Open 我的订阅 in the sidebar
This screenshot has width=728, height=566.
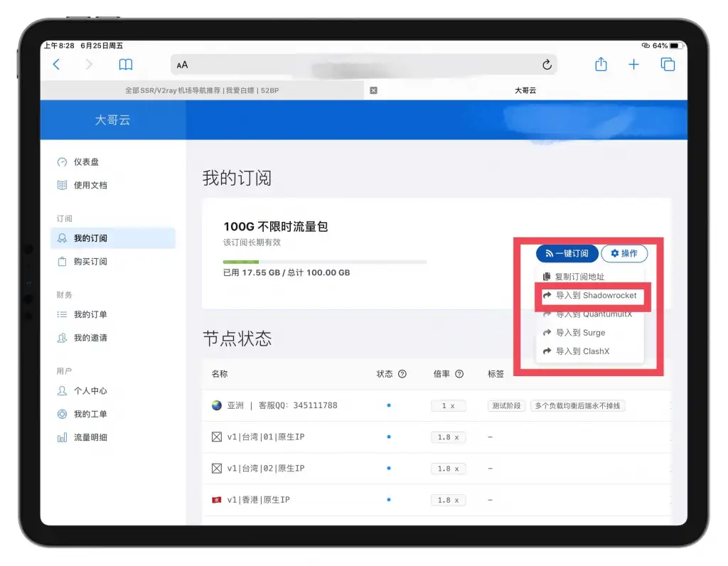(x=113, y=238)
